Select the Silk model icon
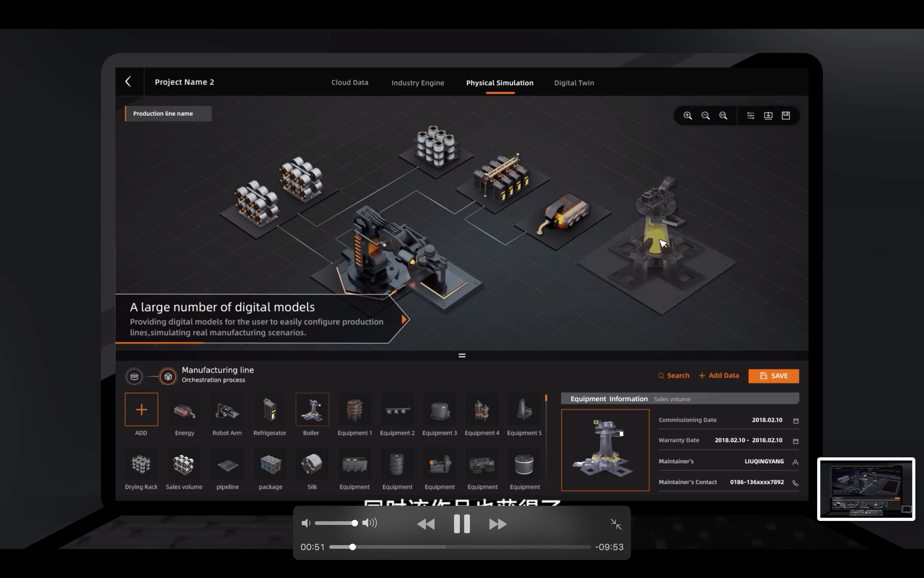 tap(312, 464)
